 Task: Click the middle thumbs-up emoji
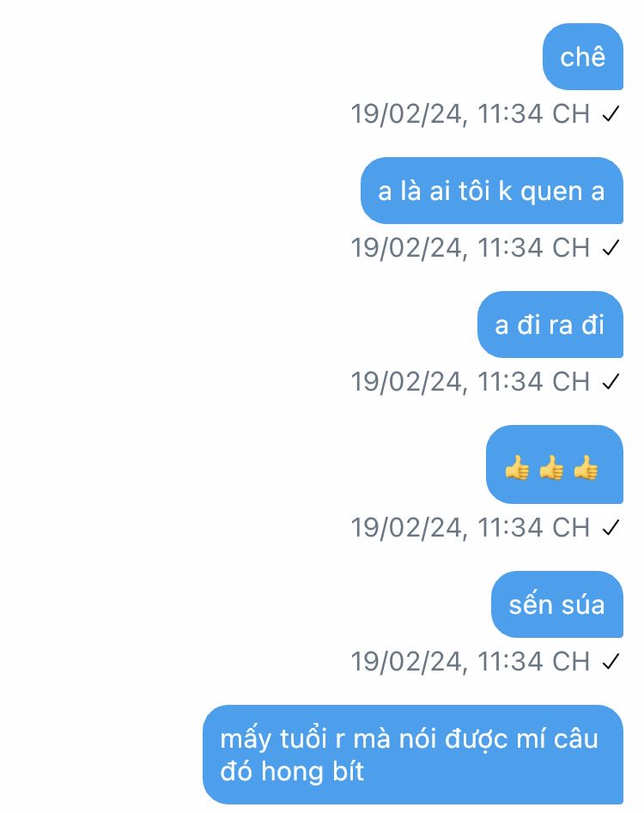(551, 467)
